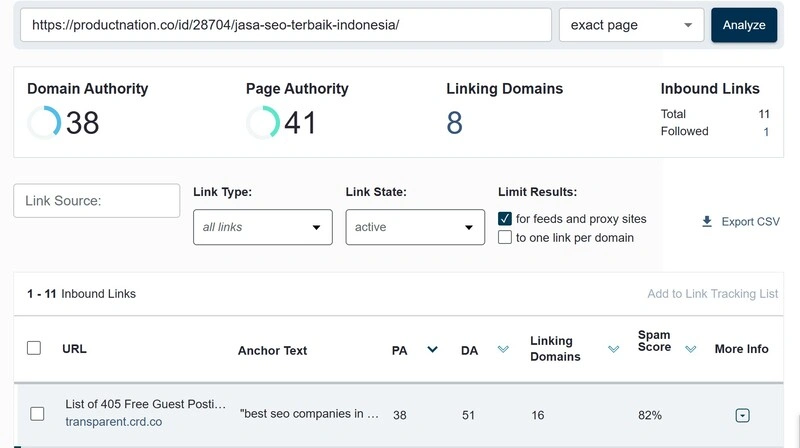Open the Link Type all links dropdown
This screenshot has height=448, width=800.
point(263,227)
